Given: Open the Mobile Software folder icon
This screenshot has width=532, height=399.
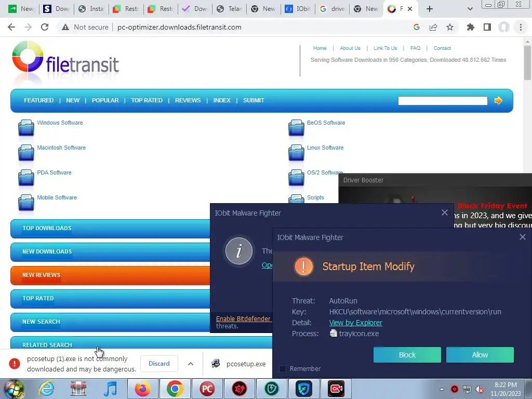Looking at the screenshot, I should pyautogui.click(x=26, y=203).
